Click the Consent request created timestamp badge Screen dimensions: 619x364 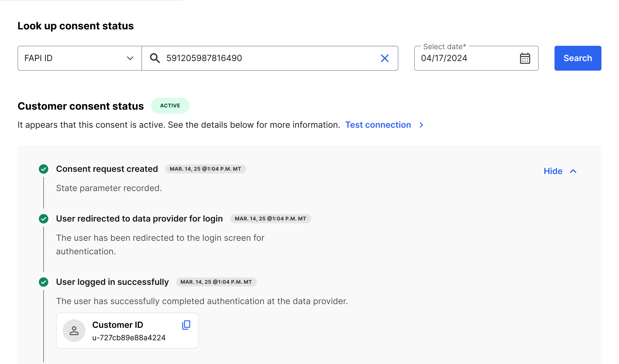tap(205, 169)
